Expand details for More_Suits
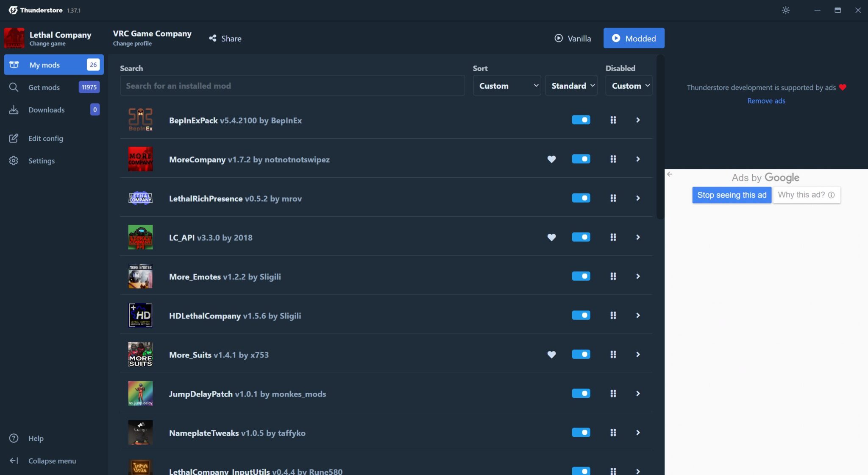This screenshot has width=868, height=475. (638, 354)
